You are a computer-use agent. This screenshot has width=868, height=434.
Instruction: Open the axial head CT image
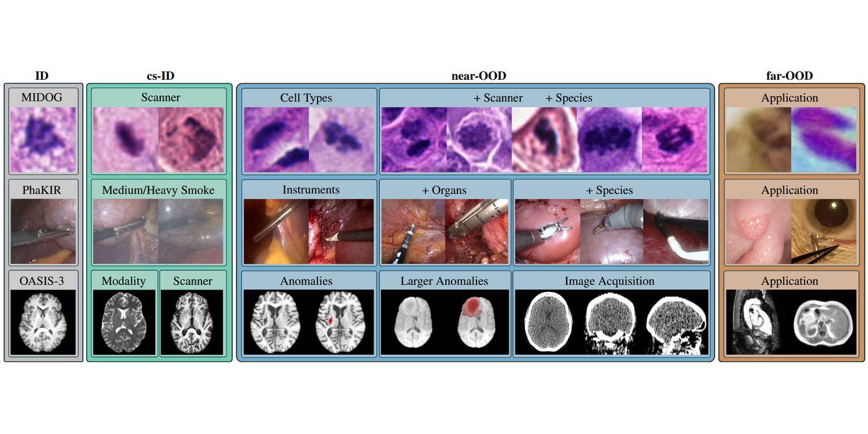(x=548, y=322)
